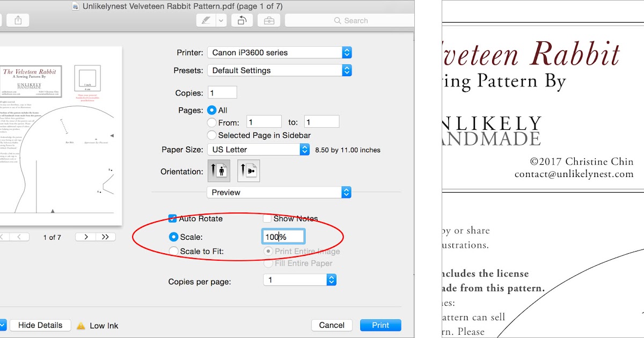This screenshot has width=644, height=338.
Task: Disable the Auto Rotate checkbox
Action: coord(173,218)
